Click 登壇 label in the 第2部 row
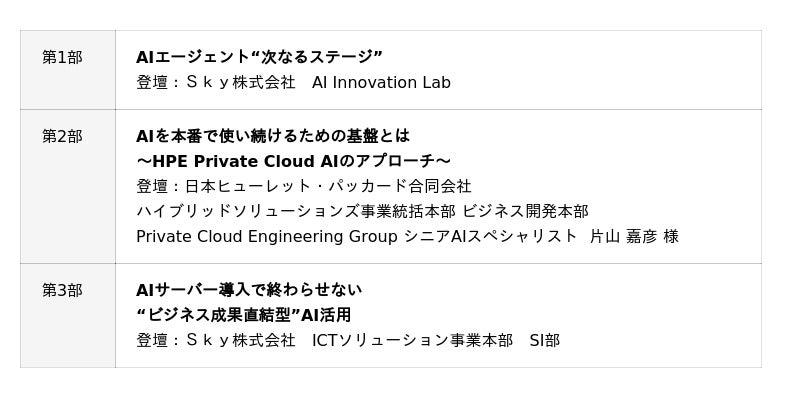The width and height of the screenshot is (800, 398). click(x=152, y=186)
